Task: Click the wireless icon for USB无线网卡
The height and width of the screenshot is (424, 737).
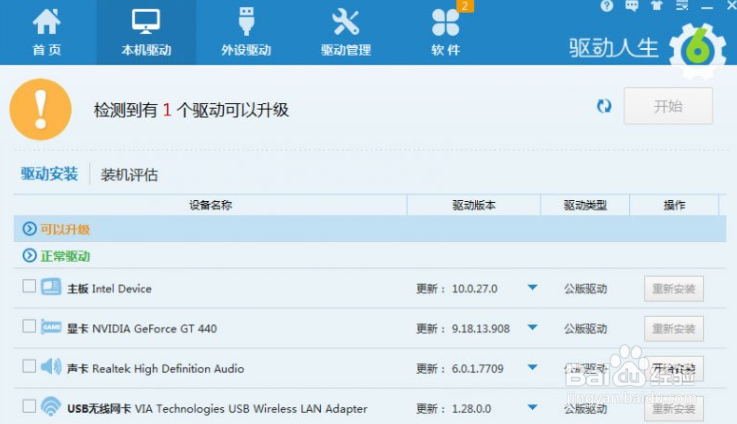Action: click(51, 407)
